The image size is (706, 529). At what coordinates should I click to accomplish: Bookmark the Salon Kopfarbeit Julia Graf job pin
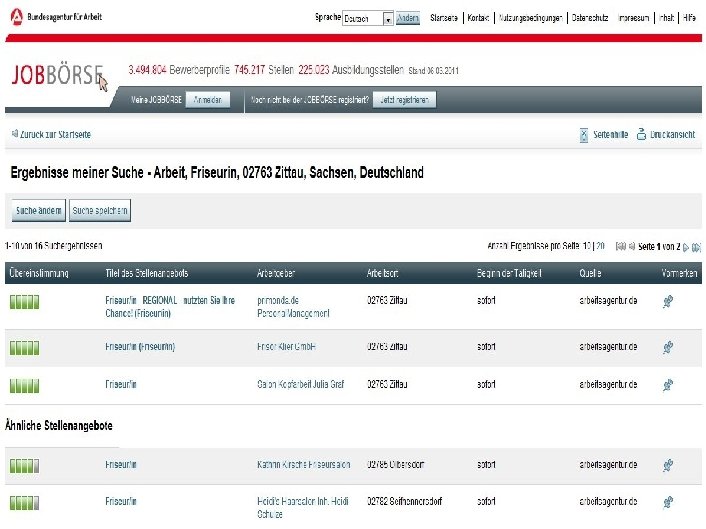click(668, 385)
